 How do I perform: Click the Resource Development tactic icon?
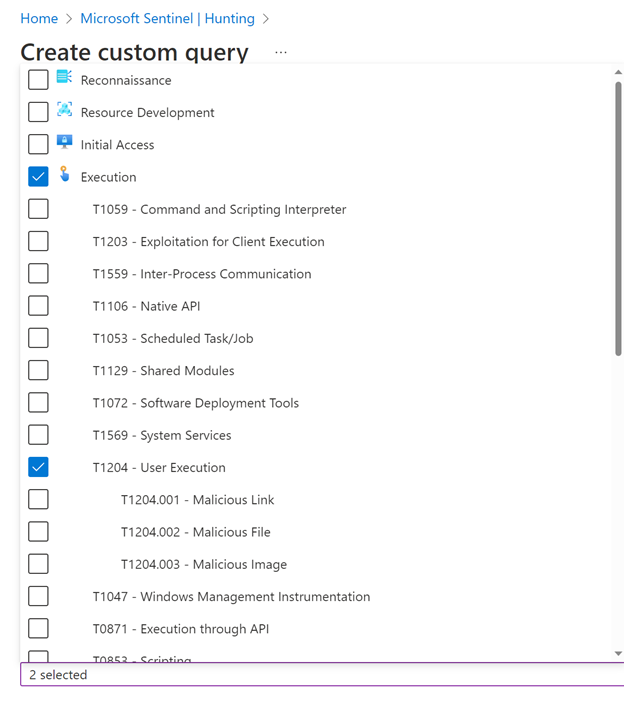(x=64, y=109)
